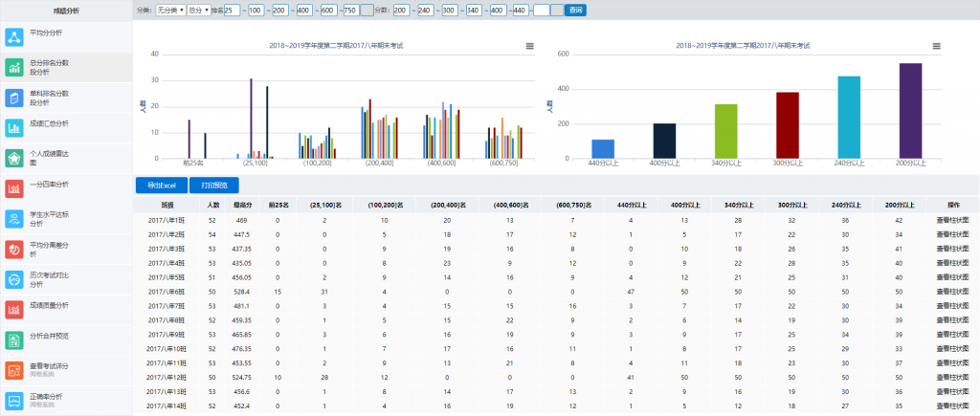
Task: Select 成绩质量分析 in the sidebar
Action: (x=50, y=305)
